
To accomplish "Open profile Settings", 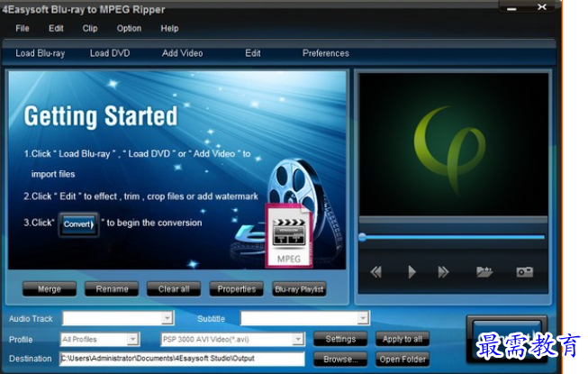I will tap(340, 339).
